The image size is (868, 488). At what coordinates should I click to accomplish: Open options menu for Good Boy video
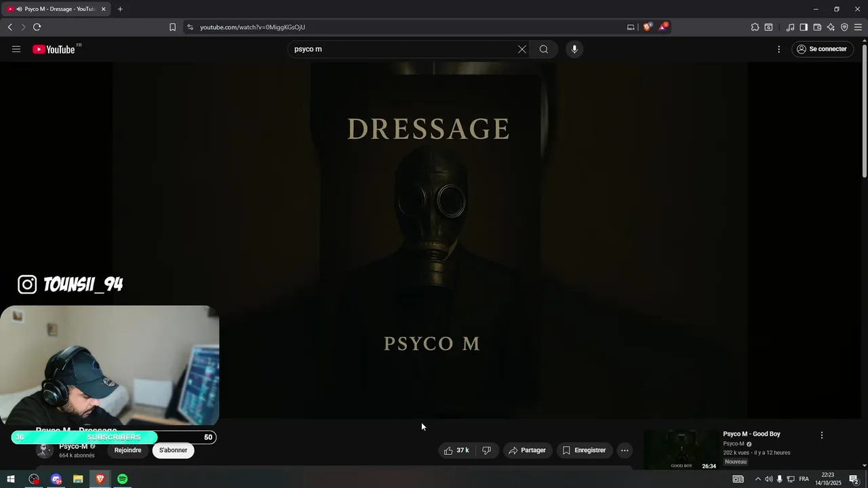coord(821,435)
